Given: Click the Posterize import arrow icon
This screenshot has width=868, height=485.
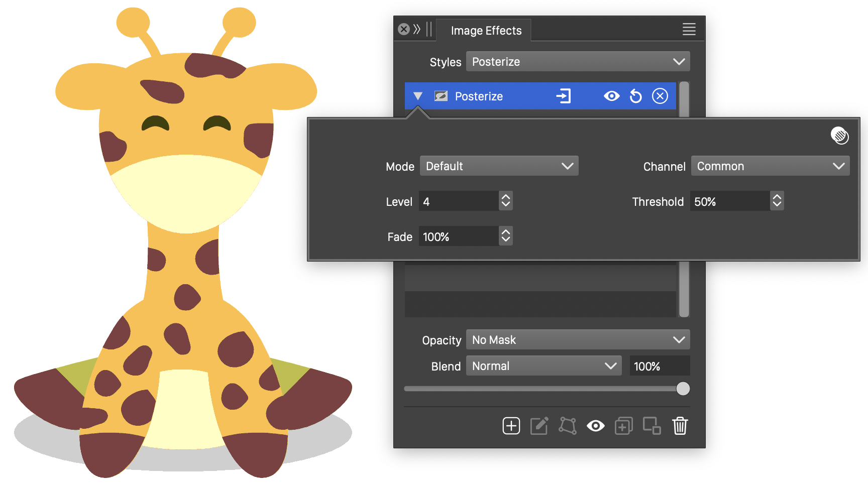Looking at the screenshot, I should coord(564,96).
